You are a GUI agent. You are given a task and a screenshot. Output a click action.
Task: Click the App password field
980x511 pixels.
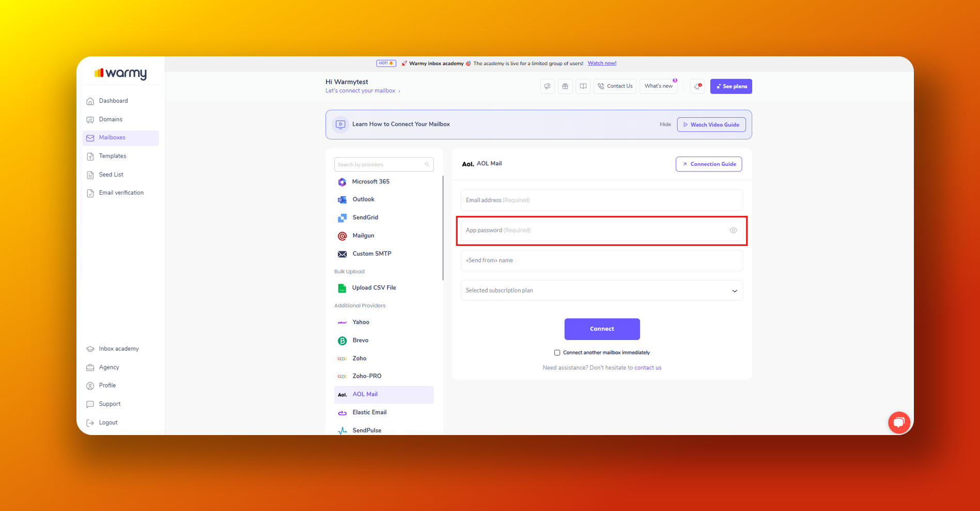(x=602, y=230)
